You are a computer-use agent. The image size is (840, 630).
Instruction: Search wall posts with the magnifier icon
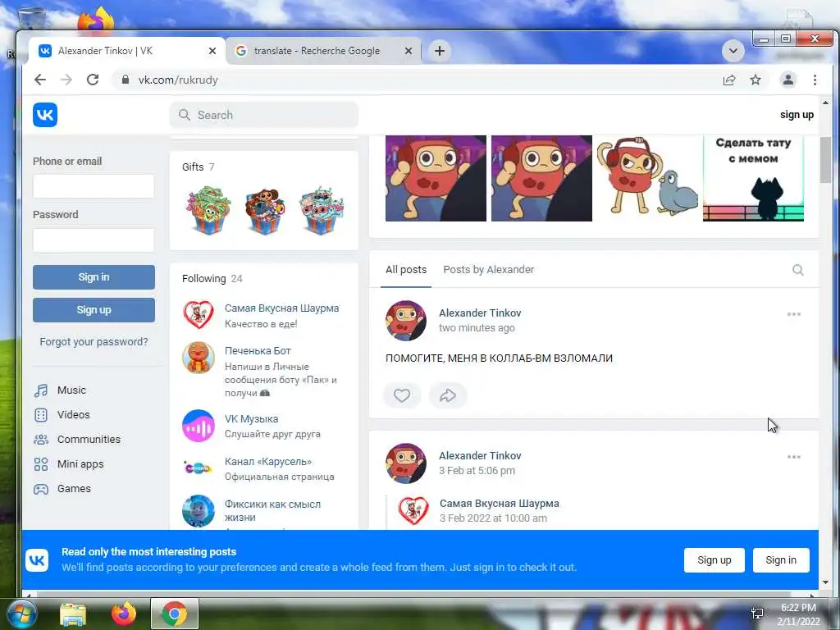click(797, 269)
